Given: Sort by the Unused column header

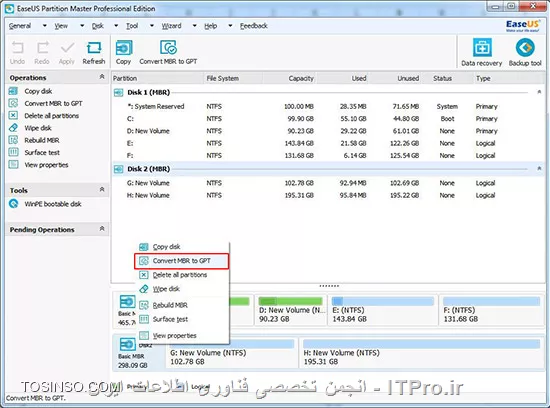Looking at the screenshot, I should pyautogui.click(x=396, y=78).
